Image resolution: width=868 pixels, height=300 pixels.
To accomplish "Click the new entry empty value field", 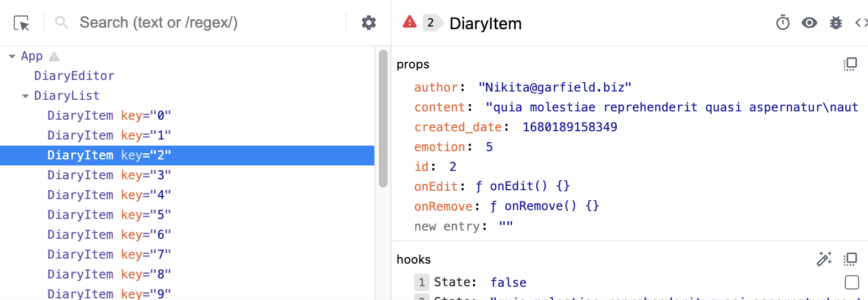I will coord(506,226).
